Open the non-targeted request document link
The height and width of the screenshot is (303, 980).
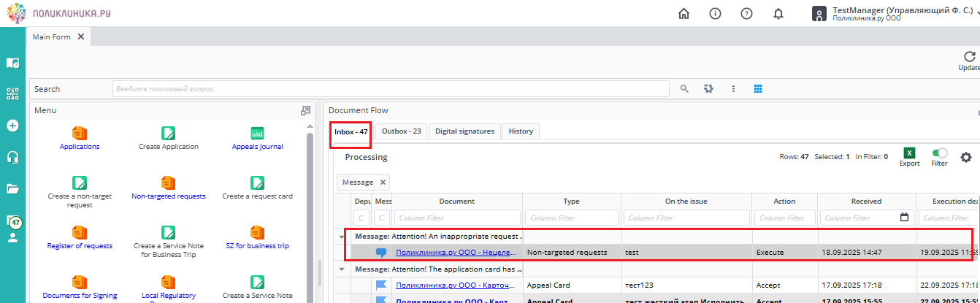[456, 252]
